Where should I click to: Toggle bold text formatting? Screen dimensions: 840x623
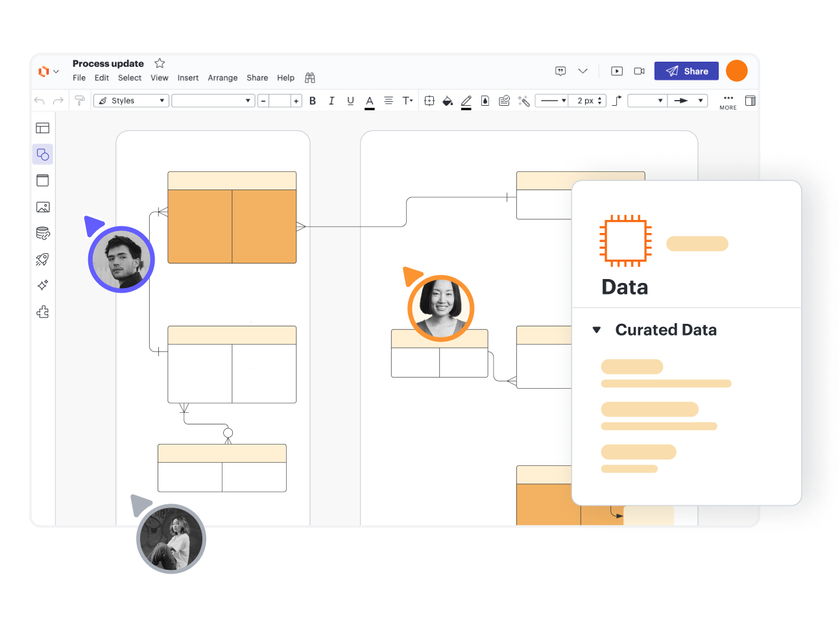tap(313, 101)
